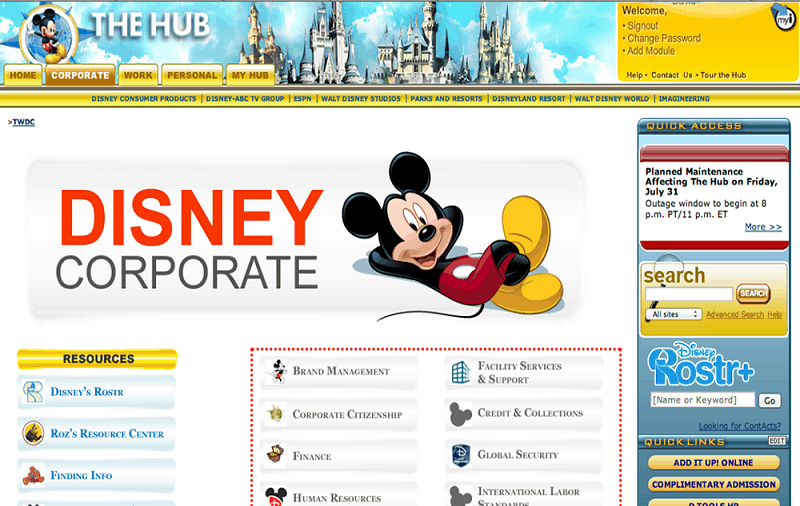800x506 pixels.
Task: Click the Contact Us link
Action: click(x=671, y=75)
